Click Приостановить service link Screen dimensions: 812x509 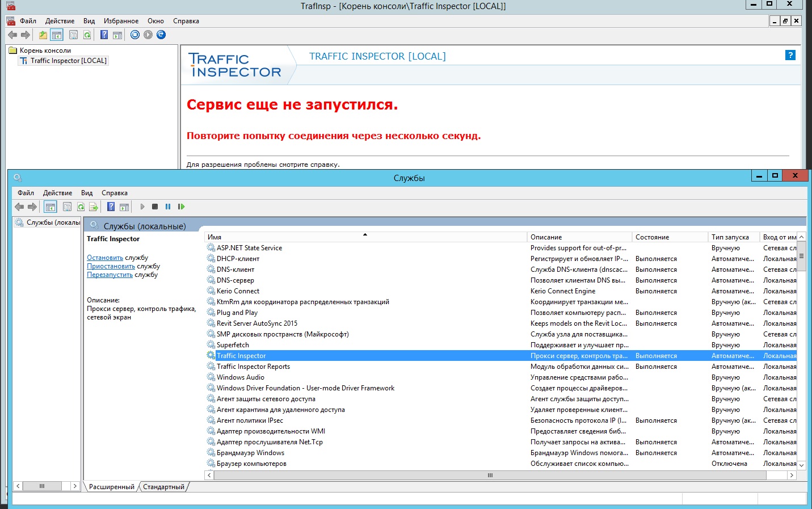point(111,266)
